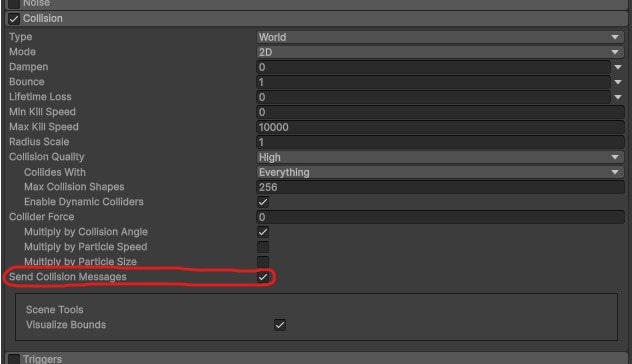Toggle Visualize Bounds checkbox
This screenshot has height=364, width=632.
(280, 325)
